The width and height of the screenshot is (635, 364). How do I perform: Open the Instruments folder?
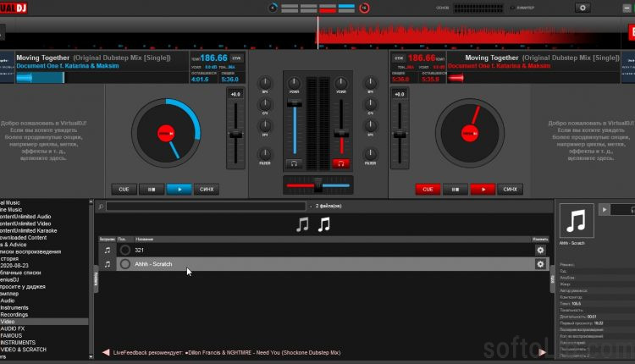click(x=14, y=308)
